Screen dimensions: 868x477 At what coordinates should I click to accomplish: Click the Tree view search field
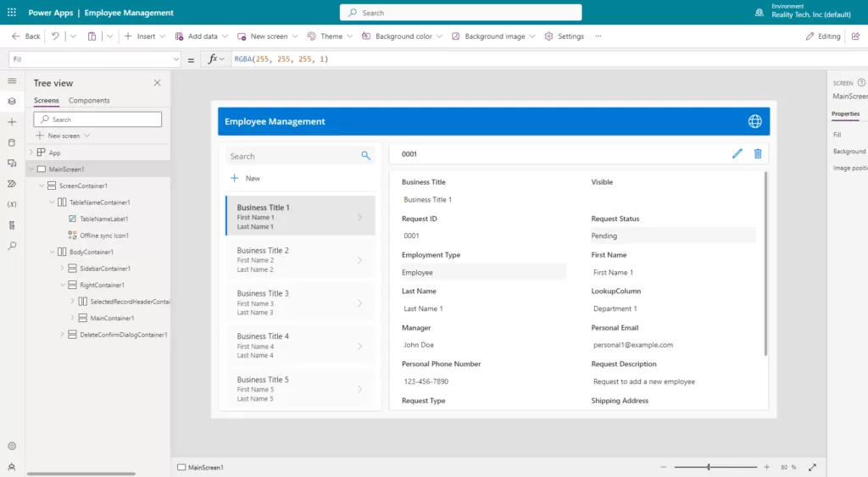click(x=97, y=119)
